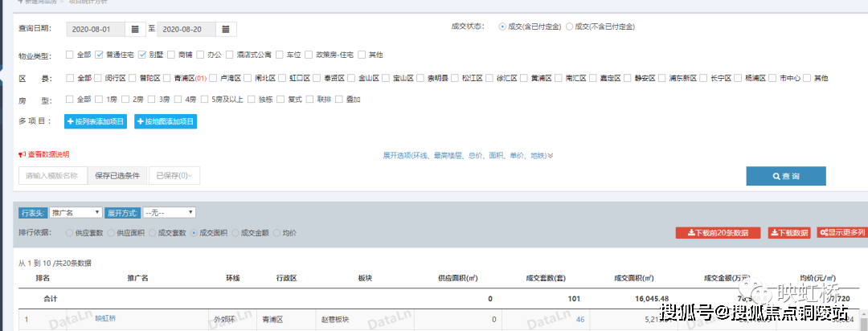Image resolution: width=868 pixels, height=331 pixels.
Task: Open 已保存(0) dropdown
Action: click(x=174, y=176)
